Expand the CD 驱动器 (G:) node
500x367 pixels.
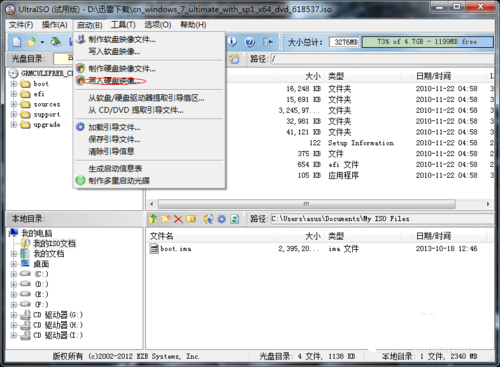14,315
